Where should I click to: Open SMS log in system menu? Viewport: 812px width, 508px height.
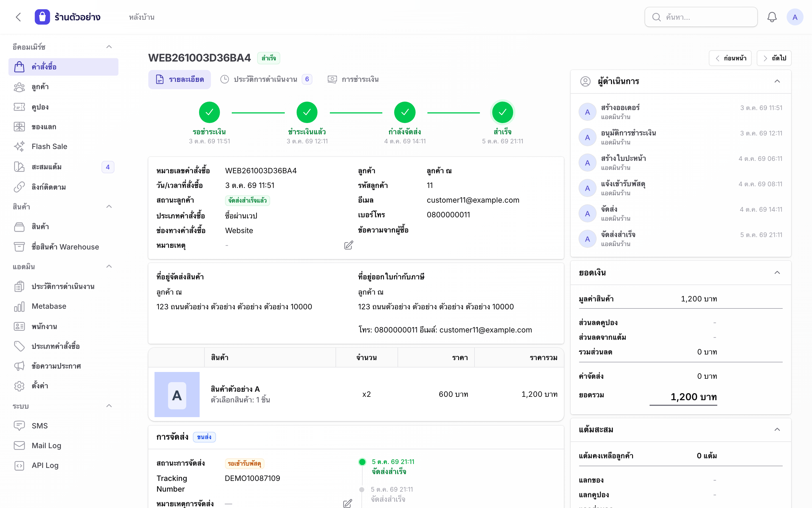point(63,426)
